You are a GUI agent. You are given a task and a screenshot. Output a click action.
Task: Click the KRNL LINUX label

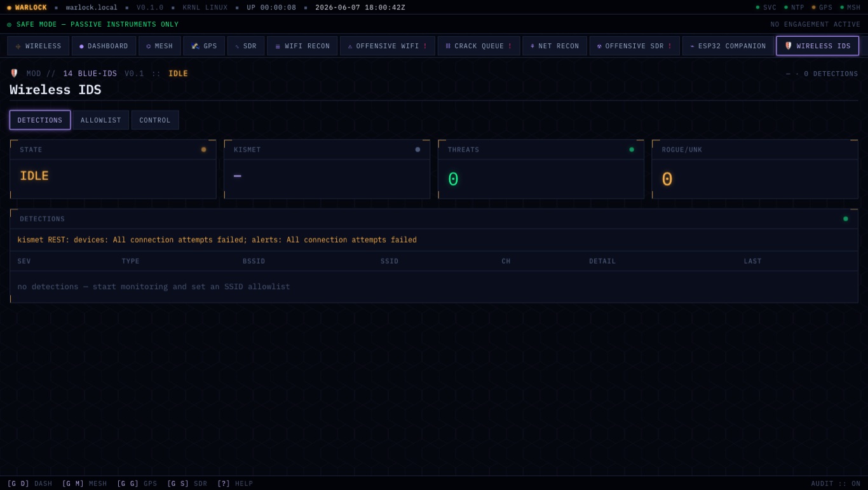(205, 8)
